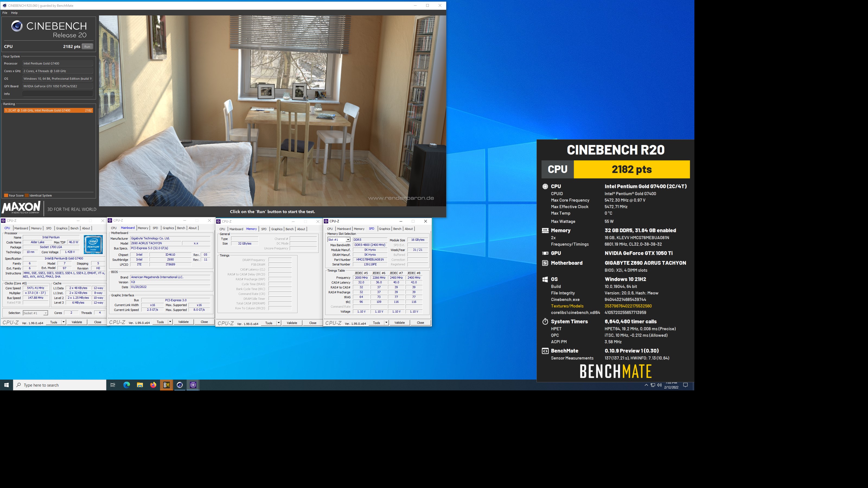Click the Close button in SPD window
This screenshot has height=488, width=868.
tap(420, 323)
